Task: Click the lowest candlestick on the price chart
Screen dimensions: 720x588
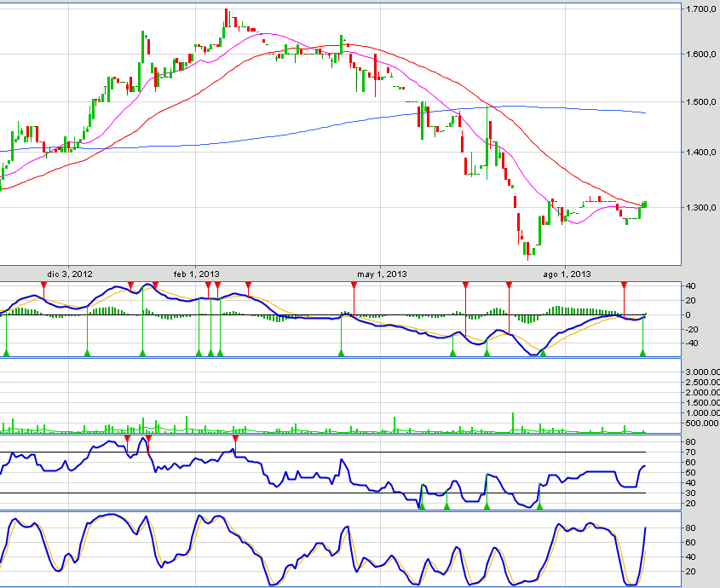Action: pos(529,251)
